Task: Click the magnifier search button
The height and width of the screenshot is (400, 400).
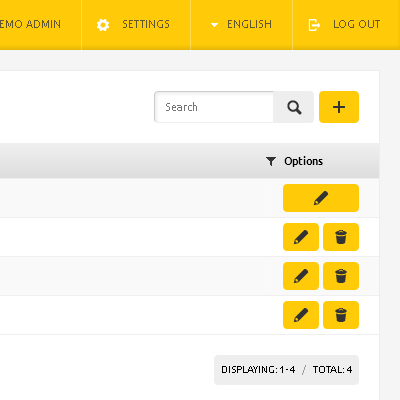Action: pos(294,107)
